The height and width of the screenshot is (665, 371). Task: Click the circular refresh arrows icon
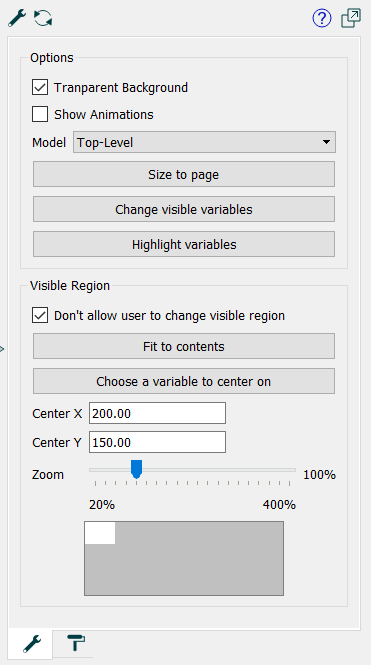[x=43, y=18]
